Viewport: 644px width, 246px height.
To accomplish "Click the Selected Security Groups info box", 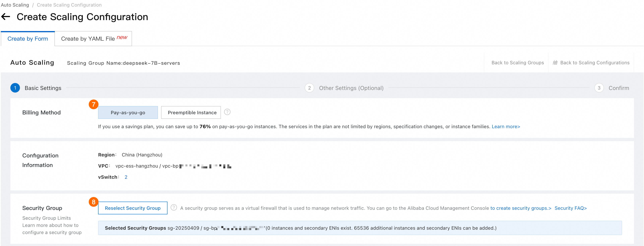I will coord(360,228).
